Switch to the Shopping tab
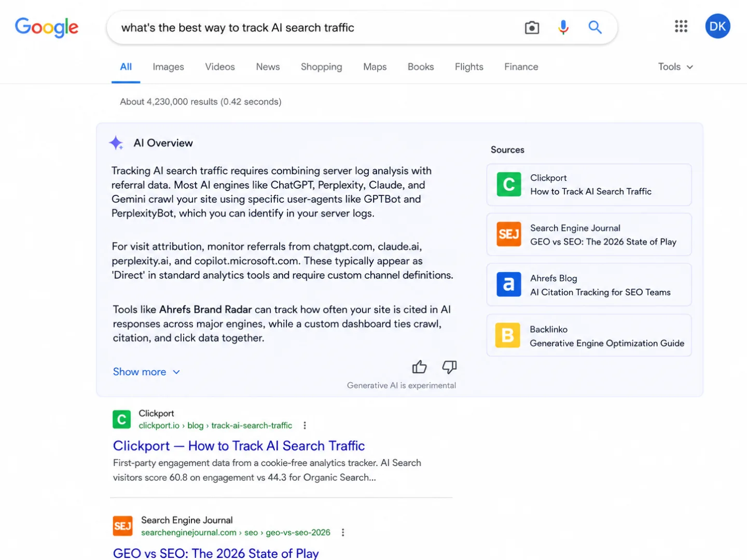The width and height of the screenshot is (747, 560). (322, 67)
